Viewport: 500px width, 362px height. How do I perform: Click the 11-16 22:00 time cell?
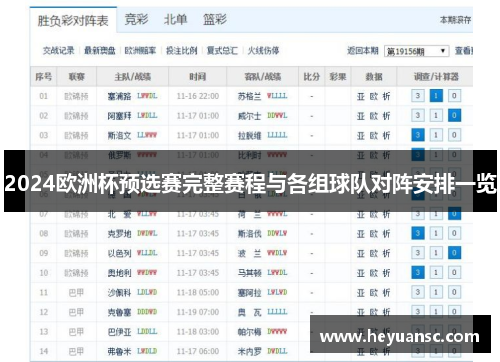click(198, 96)
